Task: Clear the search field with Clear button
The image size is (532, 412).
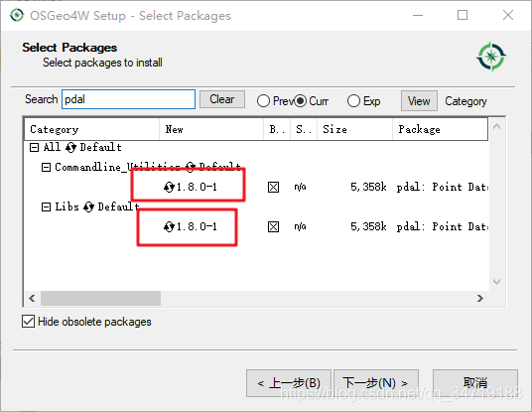Action: coord(222,99)
